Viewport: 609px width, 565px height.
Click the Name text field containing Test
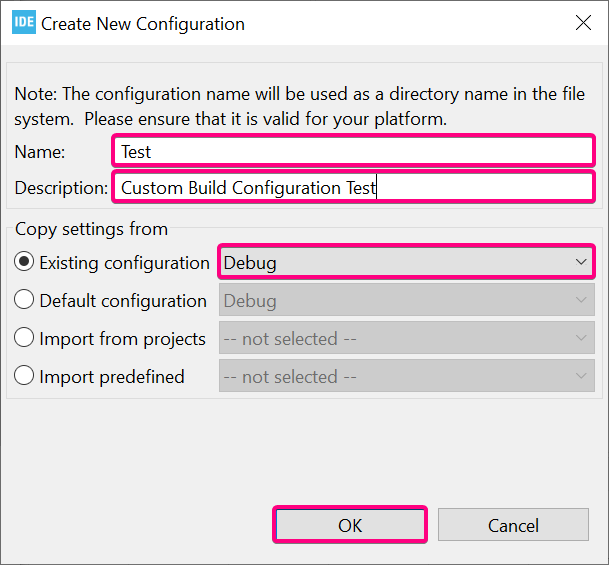coord(353,152)
